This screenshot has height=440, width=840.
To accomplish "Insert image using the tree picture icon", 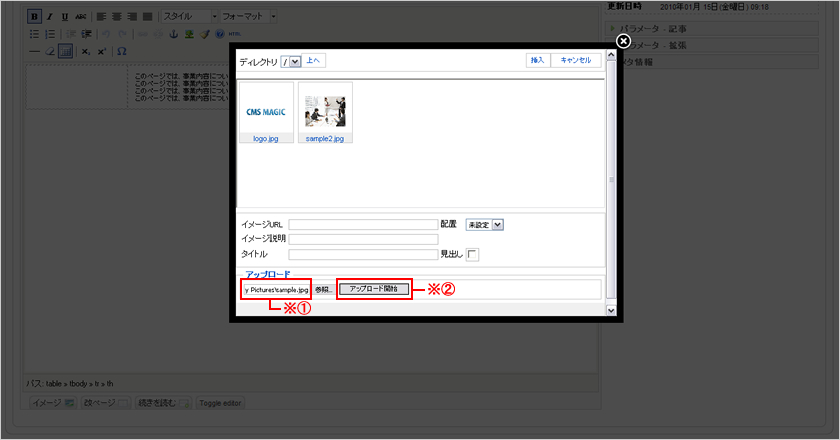I will (189, 34).
